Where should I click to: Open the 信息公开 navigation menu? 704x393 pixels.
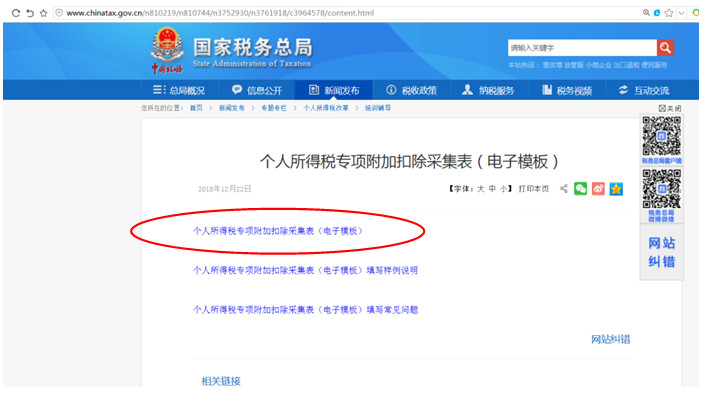click(x=256, y=90)
